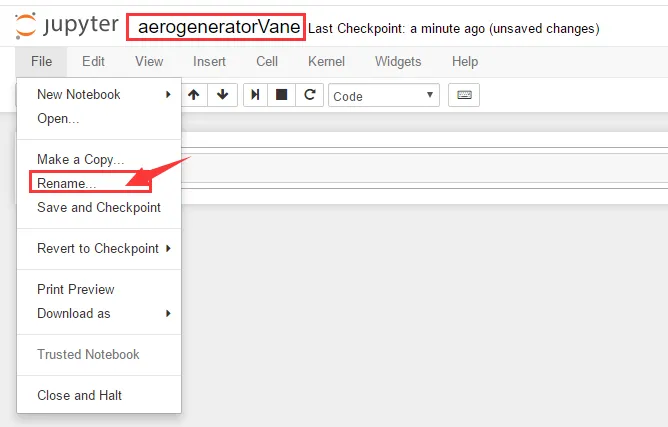The width and height of the screenshot is (668, 427).
Task: Open command palette via the keyboard icon
Action: coord(464,95)
